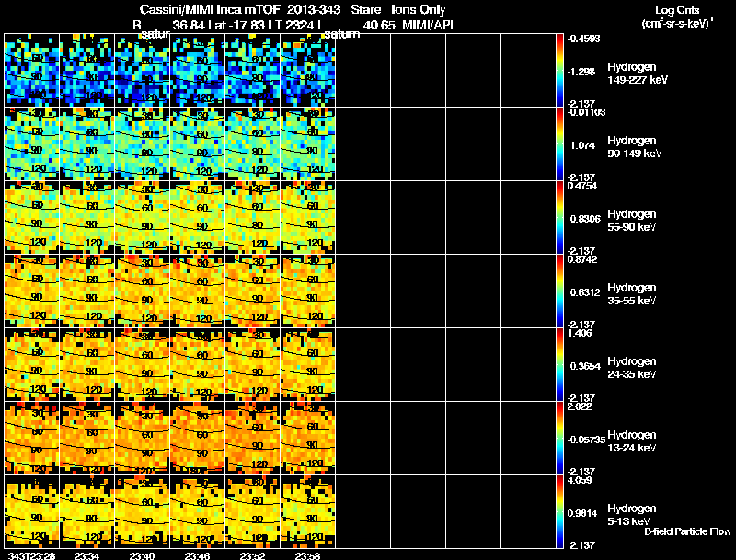The image size is (736, 560).
Task: Select the 90-149 keV image at 23:34
Action: pos(86,144)
